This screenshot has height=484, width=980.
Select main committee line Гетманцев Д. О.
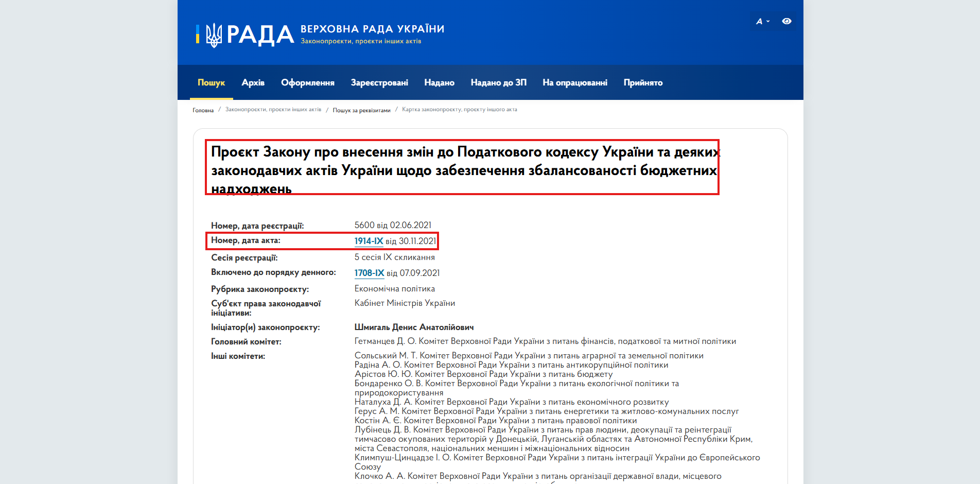coord(545,341)
